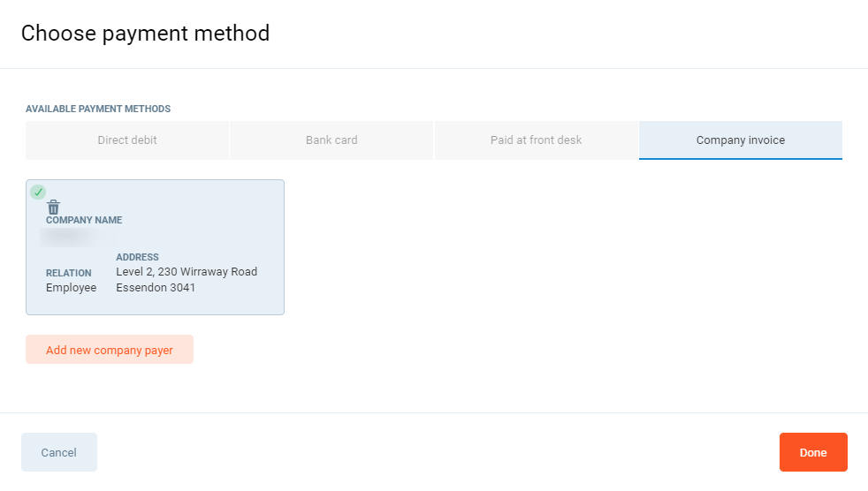
Task: Click the Relation label in the card
Action: (69, 273)
